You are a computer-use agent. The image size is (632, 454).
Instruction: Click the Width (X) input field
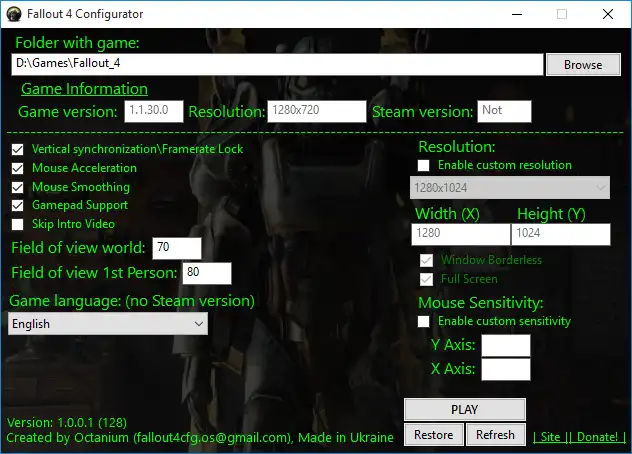coord(461,234)
